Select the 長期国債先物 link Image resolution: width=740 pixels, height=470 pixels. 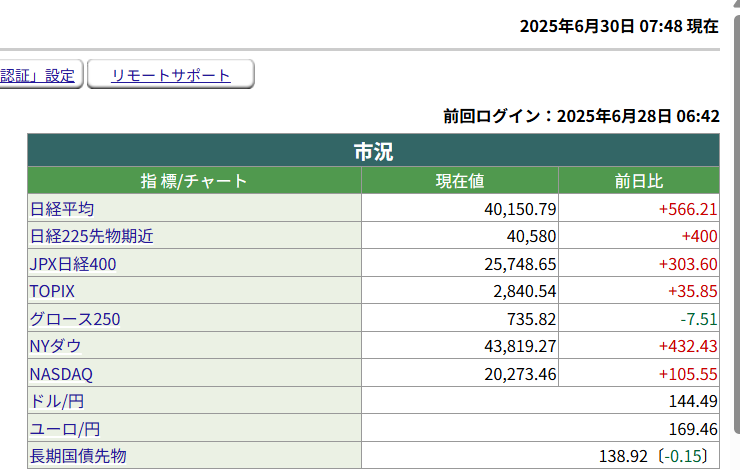click(x=79, y=456)
